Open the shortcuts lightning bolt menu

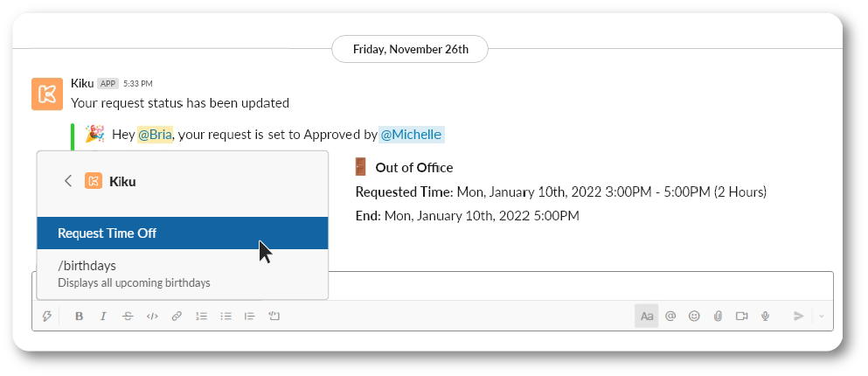click(47, 317)
